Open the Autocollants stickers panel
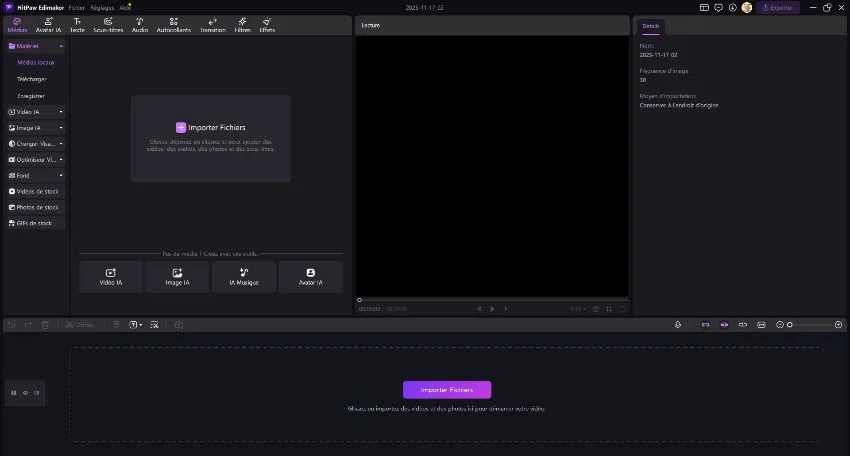This screenshot has height=456, width=850. pos(174,25)
